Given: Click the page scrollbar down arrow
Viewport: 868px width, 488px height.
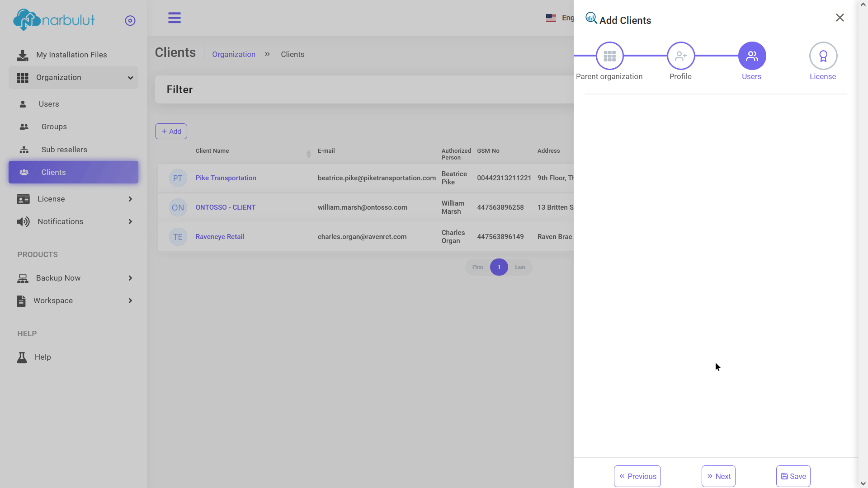Looking at the screenshot, I should (x=863, y=483).
